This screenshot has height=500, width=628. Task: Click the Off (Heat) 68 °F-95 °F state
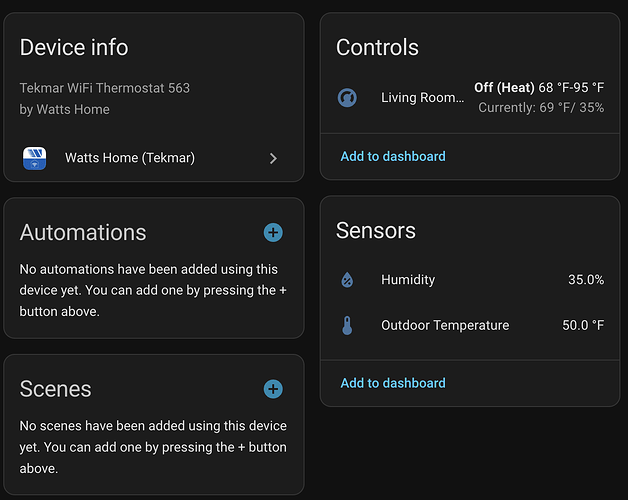539,87
